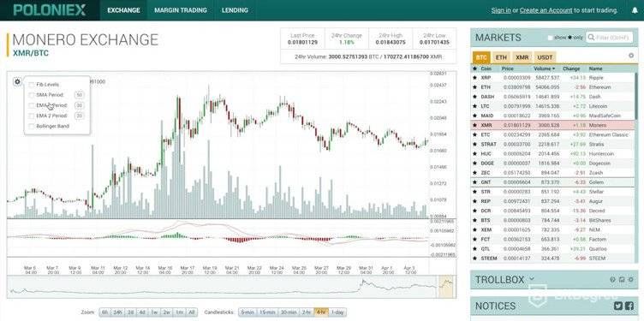The height and width of the screenshot is (321, 644).
Task: Star the ETC market row
Action: (474, 134)
